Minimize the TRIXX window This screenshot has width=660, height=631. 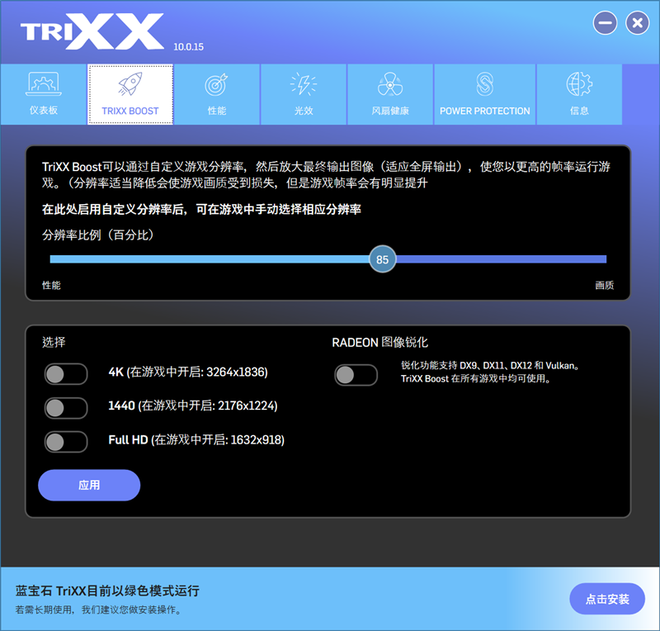click(x=603, y=22)
